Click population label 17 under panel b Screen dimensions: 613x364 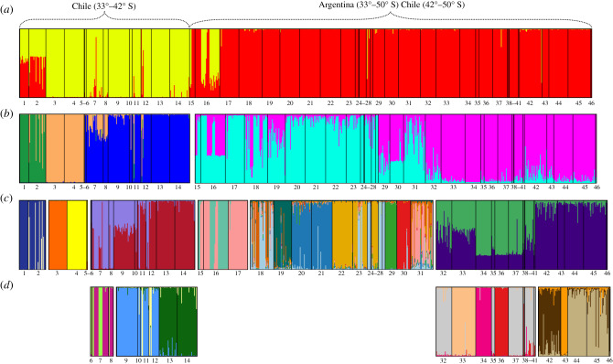tap(234, 187)
